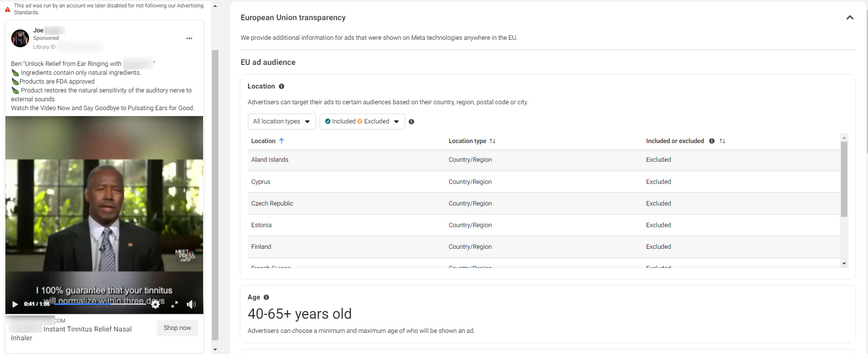Click info icon beside Included Excluded filter
868x357 pixels.
pyautogui.click(x=412, y=122)
